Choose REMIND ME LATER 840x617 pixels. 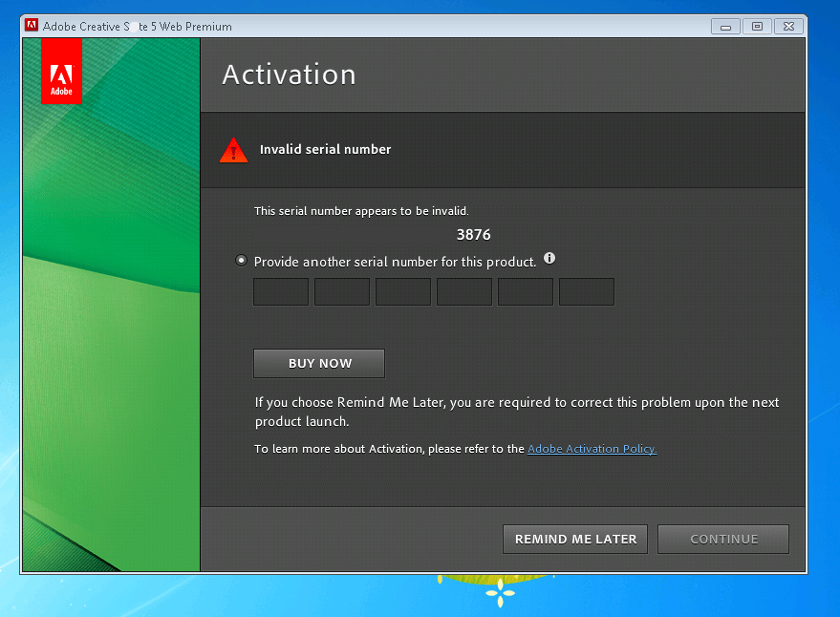tap(574, 539)
